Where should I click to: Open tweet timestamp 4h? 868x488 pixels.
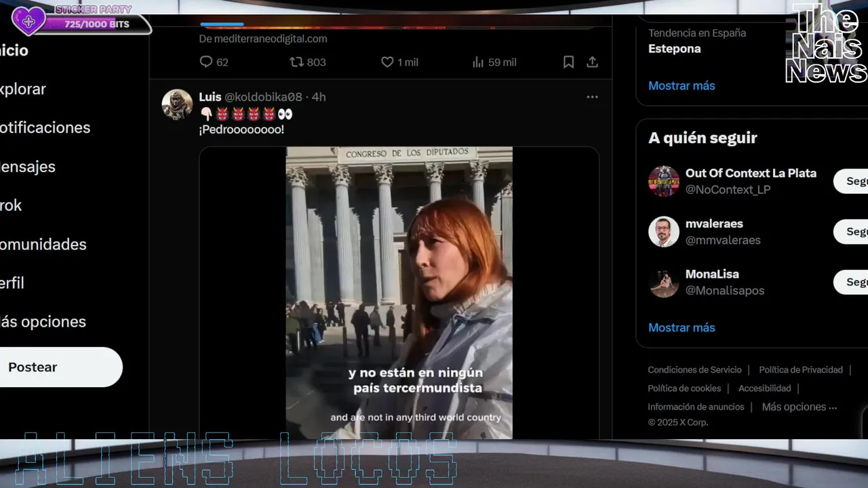click(x=319, y=97)
